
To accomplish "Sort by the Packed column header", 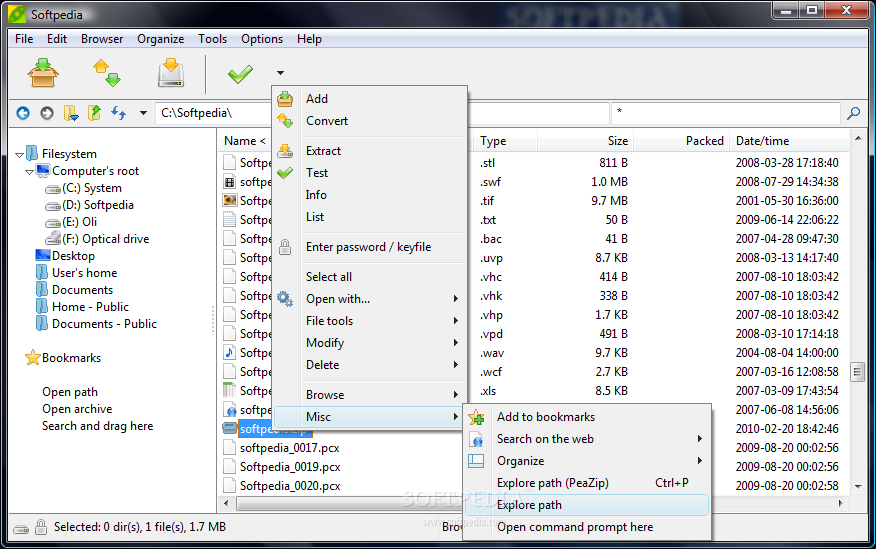I will tap(680, 141).
